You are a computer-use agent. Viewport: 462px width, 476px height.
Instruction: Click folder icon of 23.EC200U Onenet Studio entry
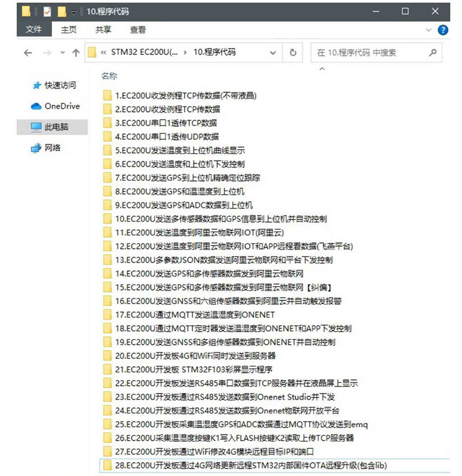(x=107, y=397)
